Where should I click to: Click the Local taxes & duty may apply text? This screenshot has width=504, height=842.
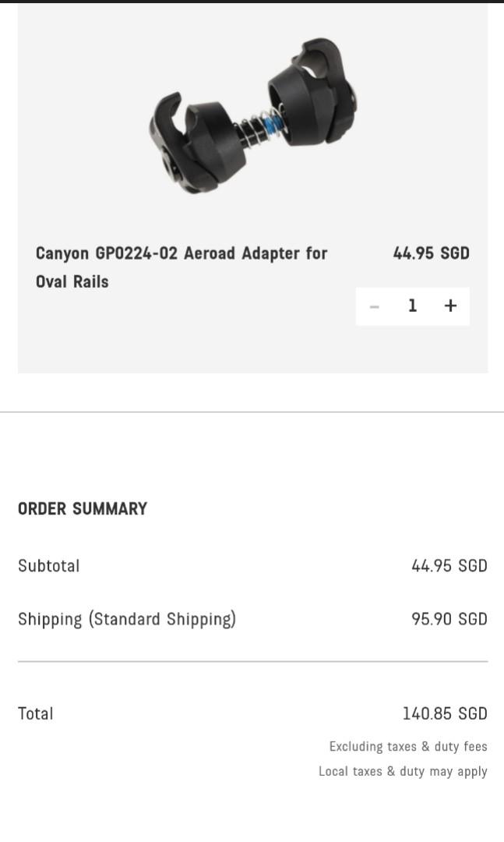point(402,771)
